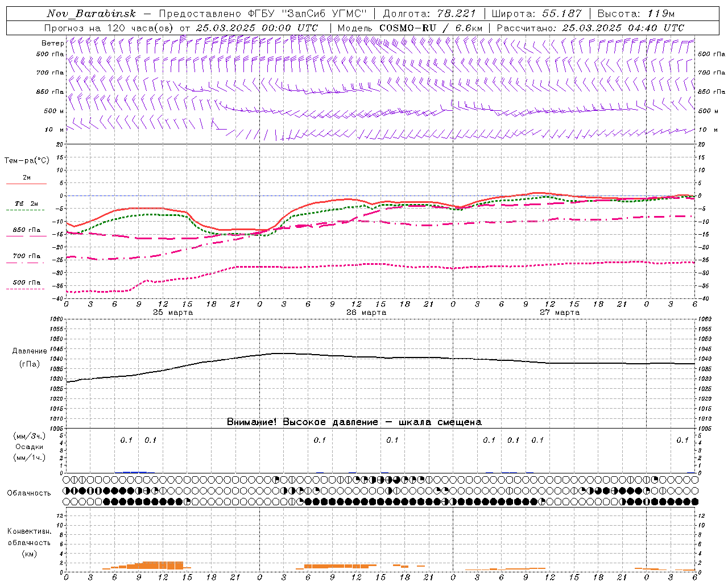The image size is (728, 582).
Task: Click the 850 гПа temperature legend entry
Action: [x=27, y=230]
